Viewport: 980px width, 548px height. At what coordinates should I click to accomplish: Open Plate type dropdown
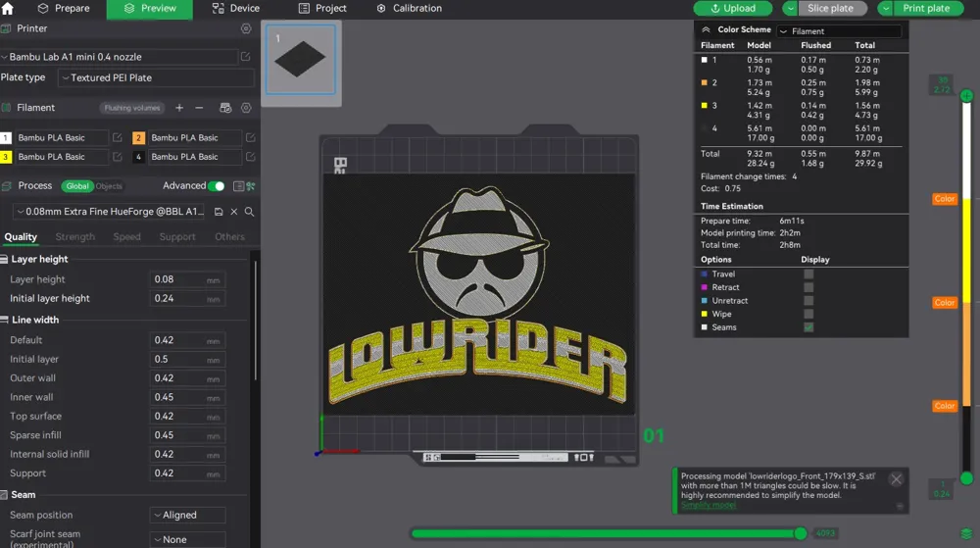pyautogui.click(x=156, y=78)
